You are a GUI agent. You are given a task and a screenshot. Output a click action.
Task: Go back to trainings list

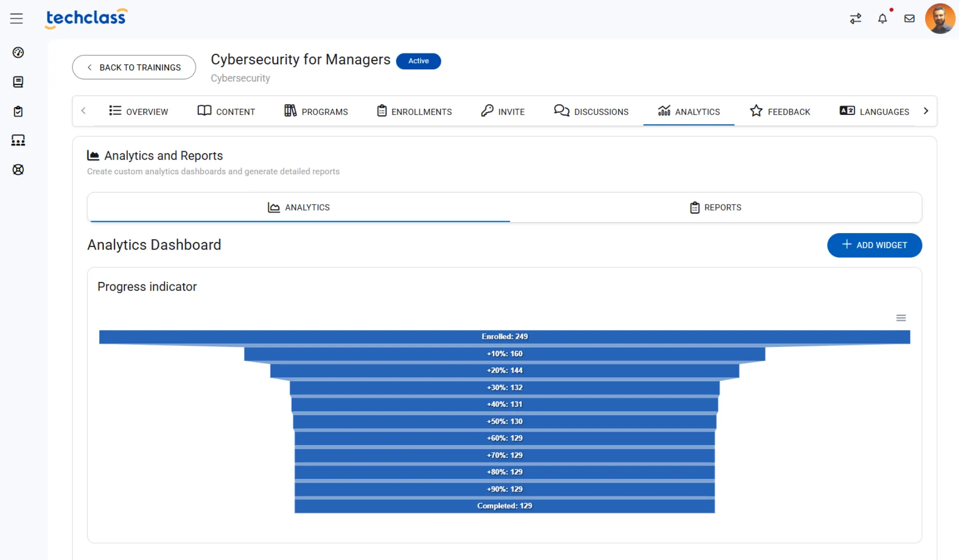pyautogui.click(x=134, y=67)
